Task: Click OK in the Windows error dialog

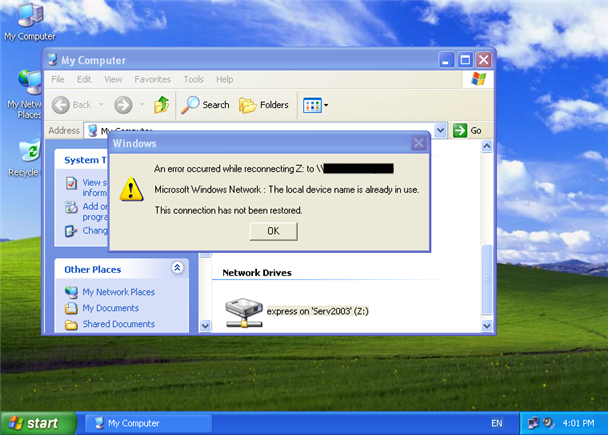Action: point(273,231)
